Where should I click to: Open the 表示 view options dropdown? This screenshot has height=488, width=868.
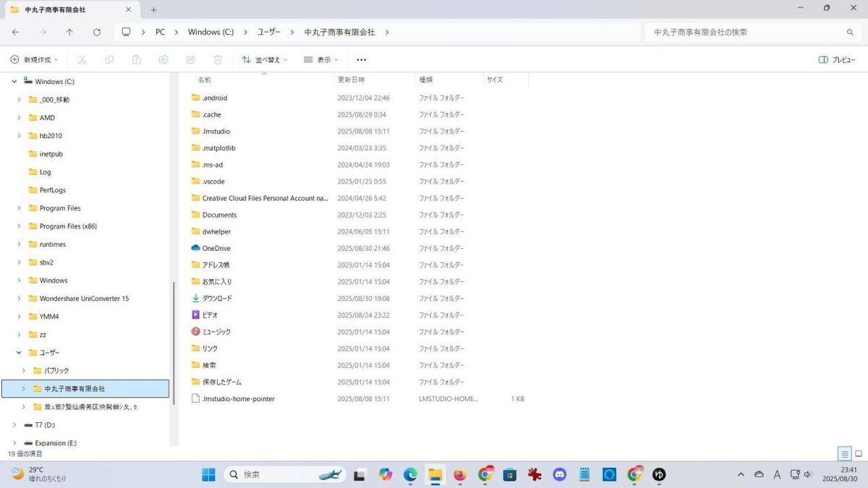pos(320,59)
